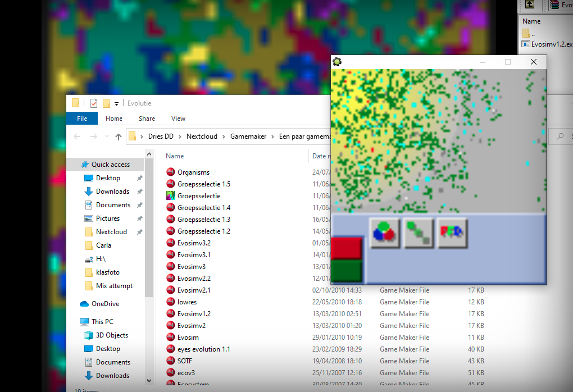Switch to the View ribbon tab

[178, 118]
